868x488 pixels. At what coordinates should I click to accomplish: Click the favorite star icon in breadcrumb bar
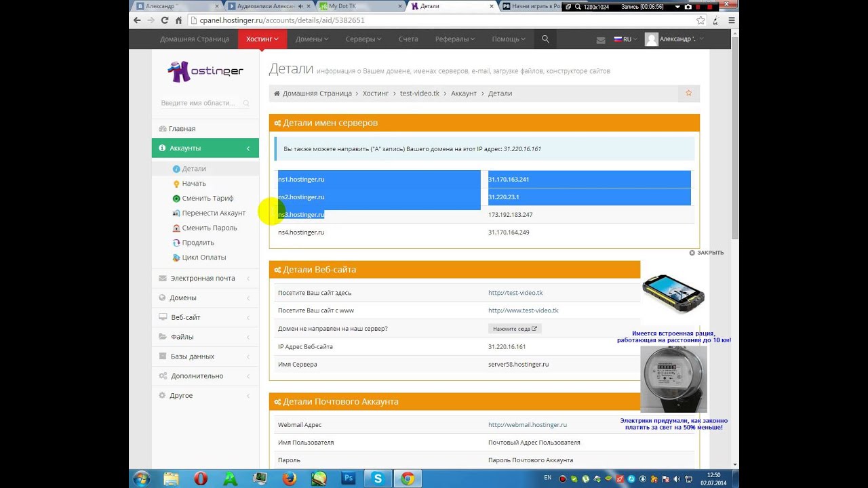(688, 93)
